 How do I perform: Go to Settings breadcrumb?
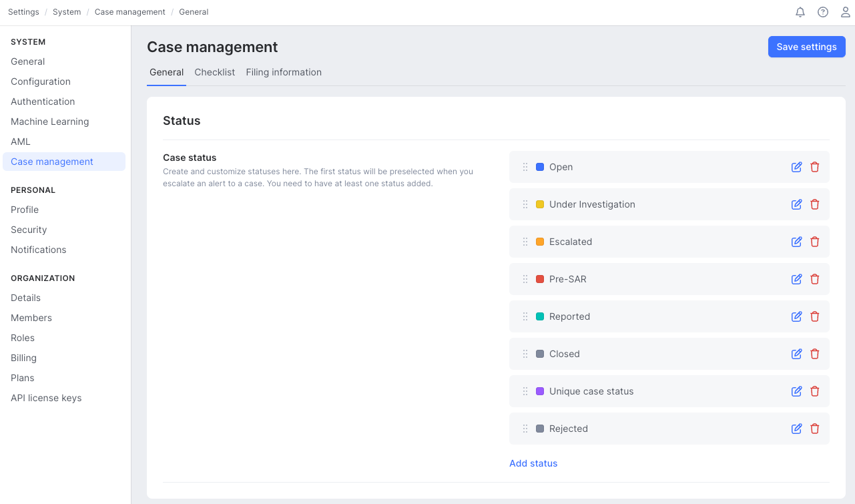pos(23,12)
